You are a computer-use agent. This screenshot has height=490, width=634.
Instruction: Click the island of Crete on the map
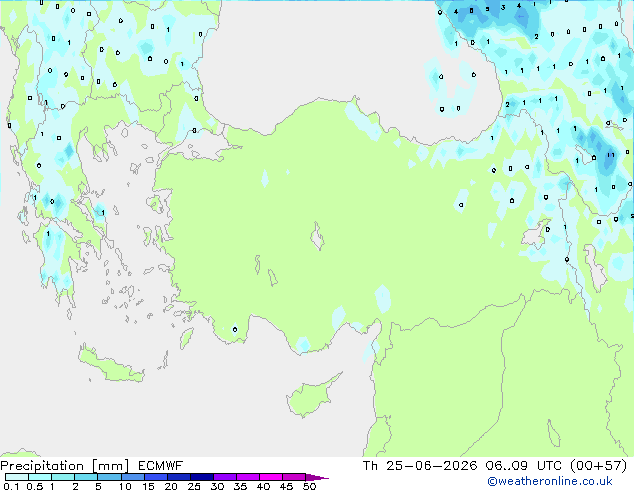pyautogui.click(x=111, y=364)
